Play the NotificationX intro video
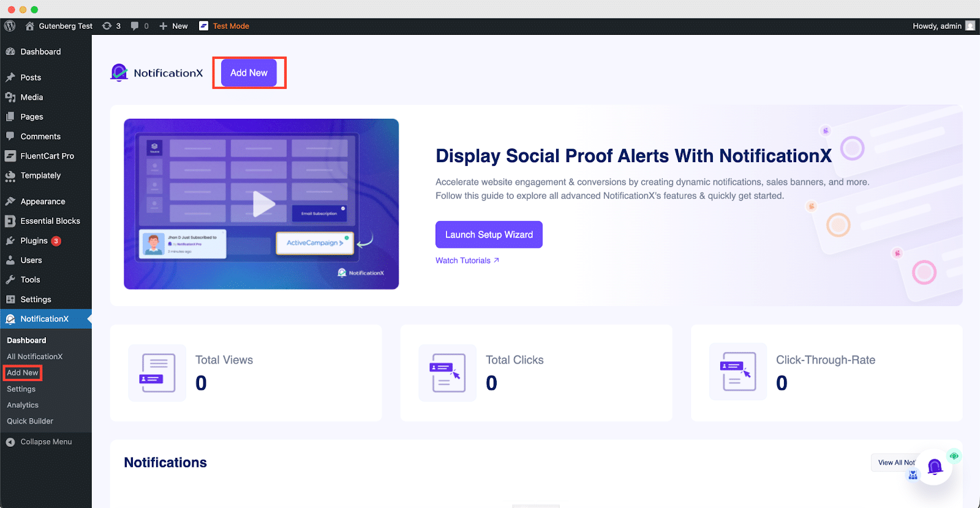 click(x=263, y=204)
